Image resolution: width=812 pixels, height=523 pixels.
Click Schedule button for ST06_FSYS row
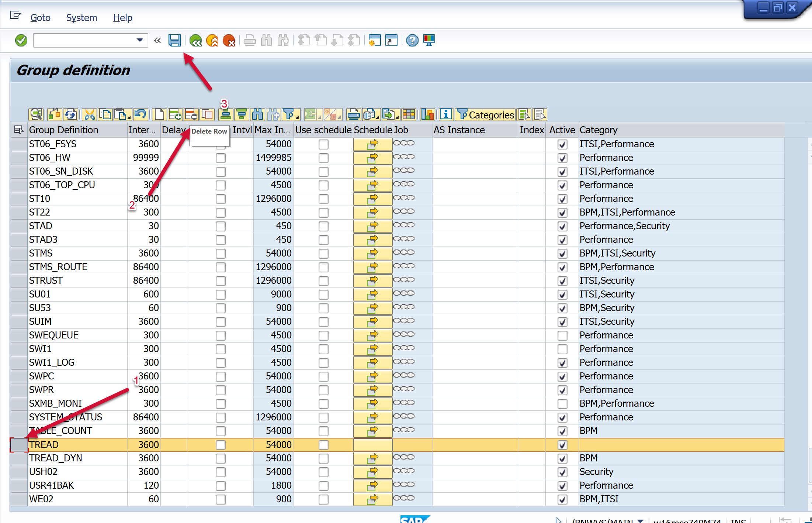372,144
